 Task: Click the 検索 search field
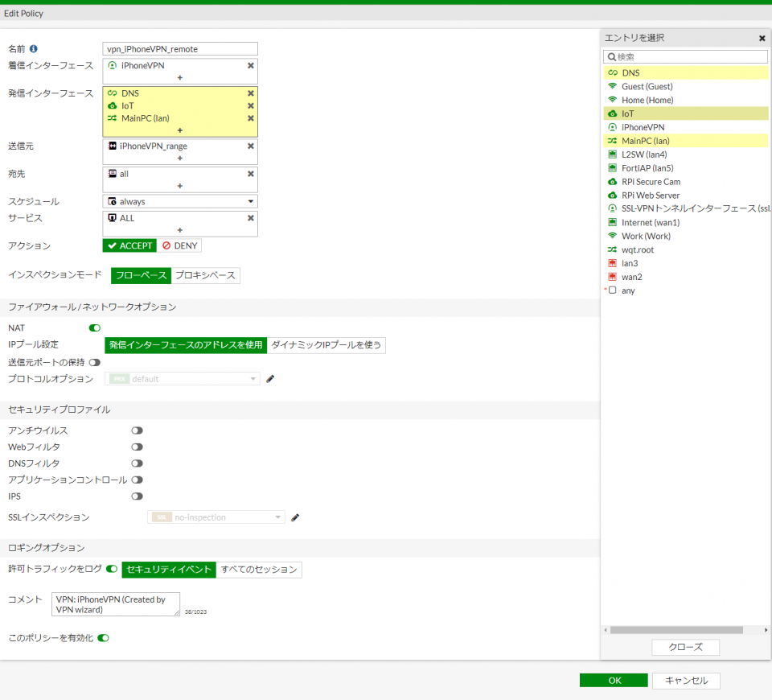685,56
